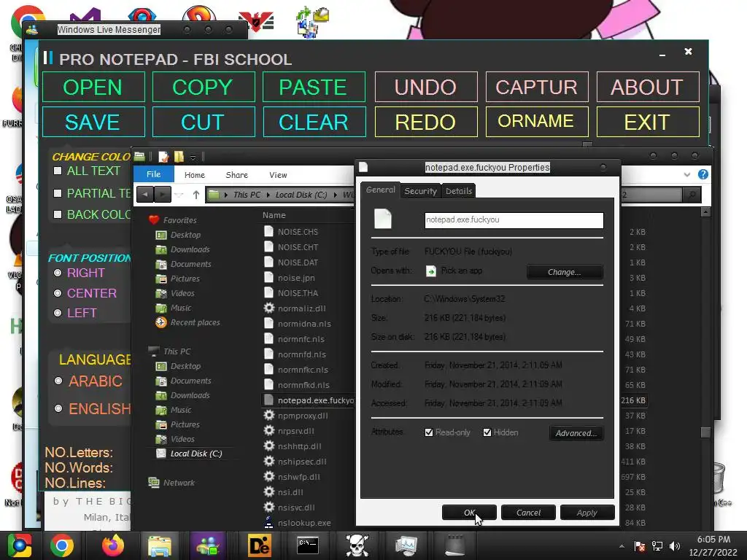Open the Share ribbon tab

[237, 175]
